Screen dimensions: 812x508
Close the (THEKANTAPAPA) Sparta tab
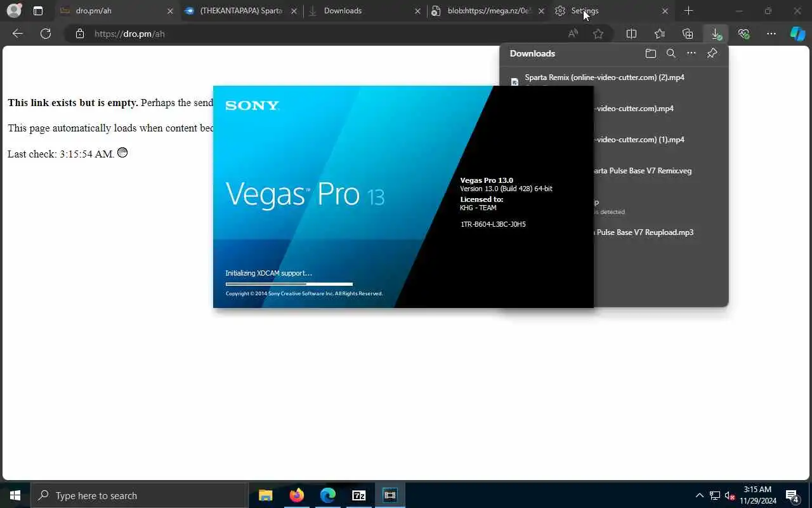click(294, 11)
